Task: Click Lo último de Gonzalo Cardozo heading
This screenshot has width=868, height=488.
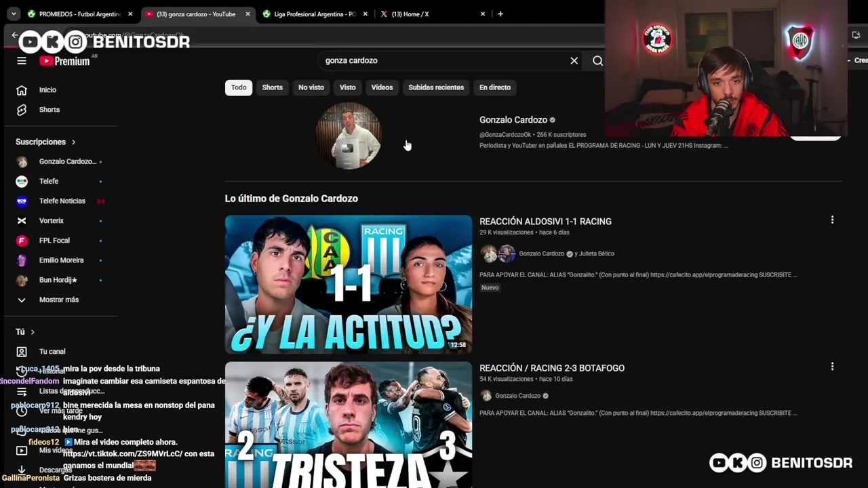Action: point(292,199)
